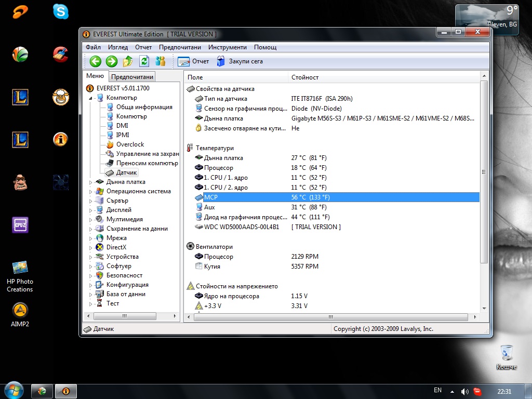Click the green Back arrow toolbar icon
This screenshot has width=532, height=399.
click(x=96, y=61)
